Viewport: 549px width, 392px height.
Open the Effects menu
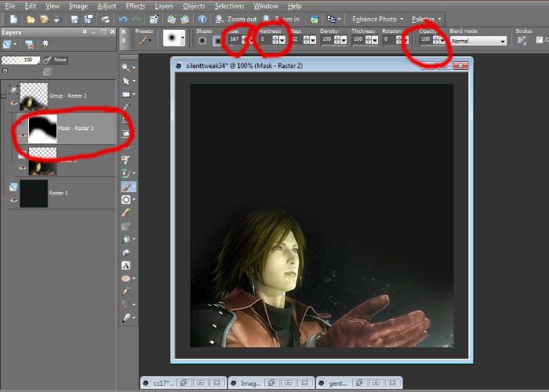click(x=135, y=6)
